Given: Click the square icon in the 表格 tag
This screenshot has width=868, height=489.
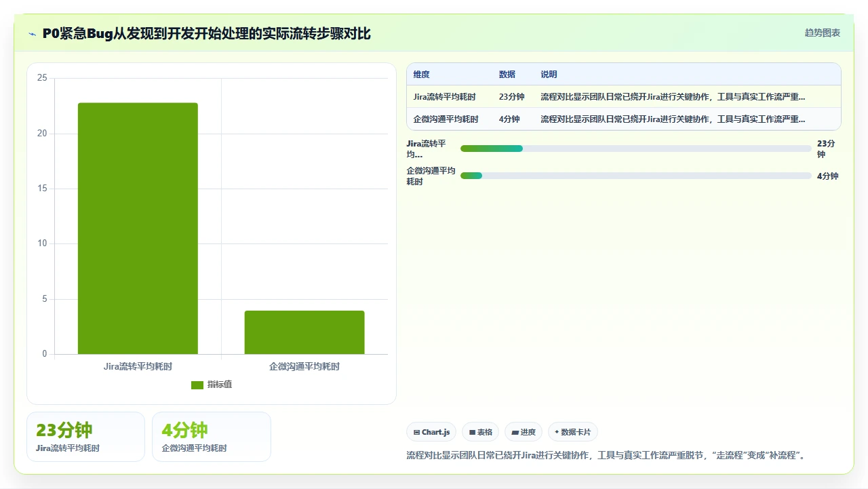Looking at the screenshot, I should click(x=472, y=432).
